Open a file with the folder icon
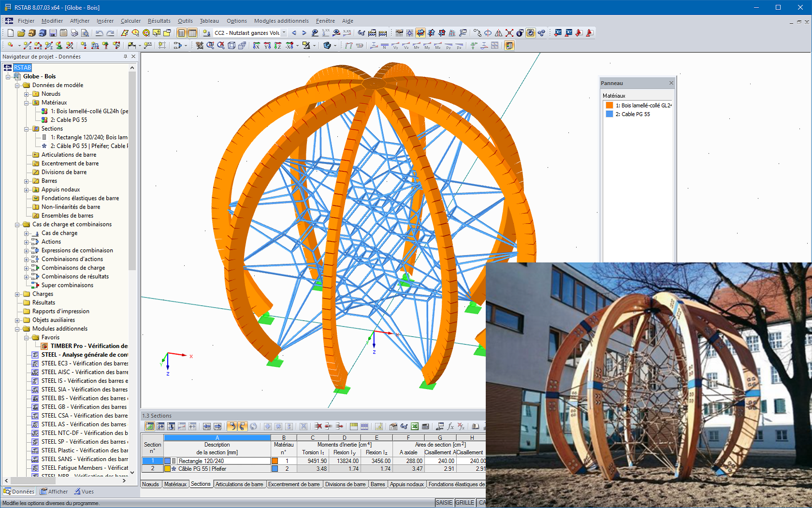This screenshot has height=508, width=812. pyautogui.click(x=21, y=33)
